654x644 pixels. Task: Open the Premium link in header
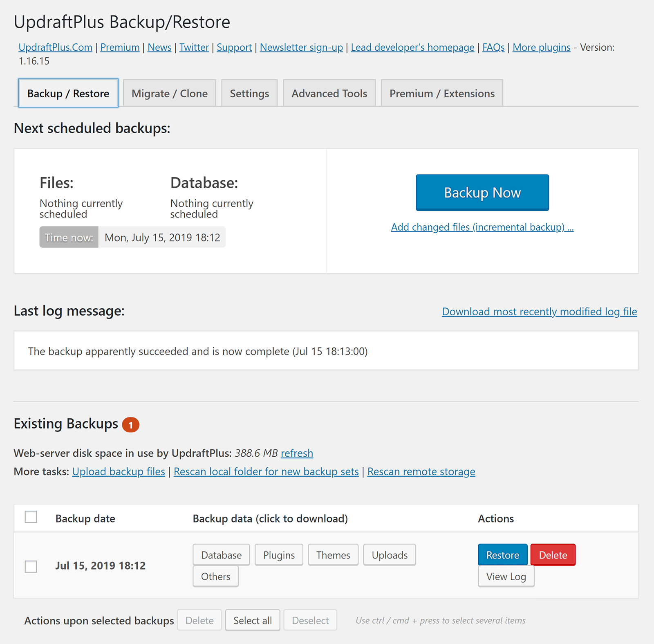[x=120, y=47]
